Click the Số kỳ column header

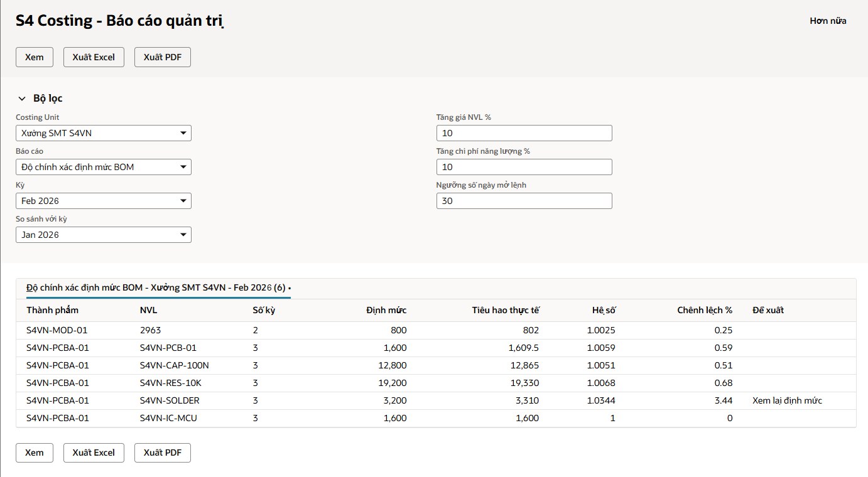tap(263, 310)
